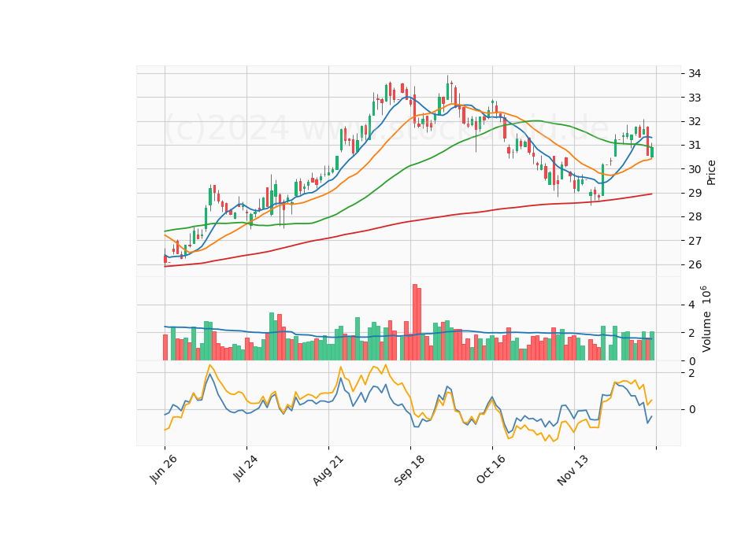Click the 4 volume axis label
Viewport: 756px width, 543px height.
(692, 305)
